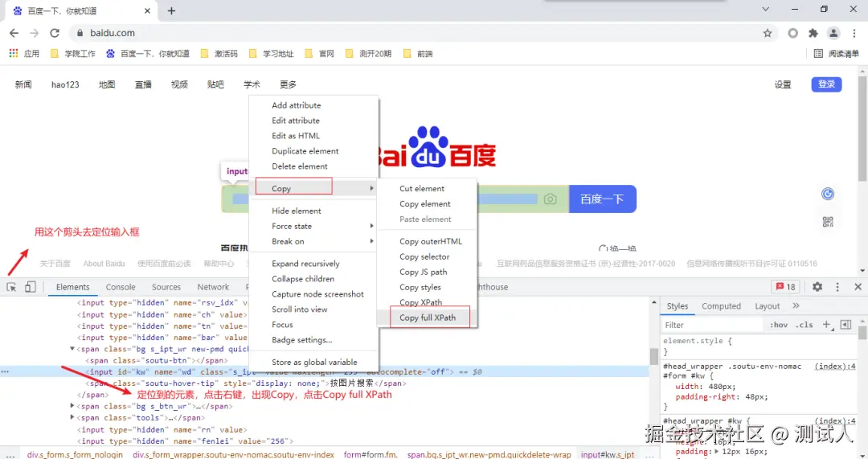Viewport: 868px width, 459px height.
Task: Click the 18 errors badge
Action: click(x=785, y=287)
